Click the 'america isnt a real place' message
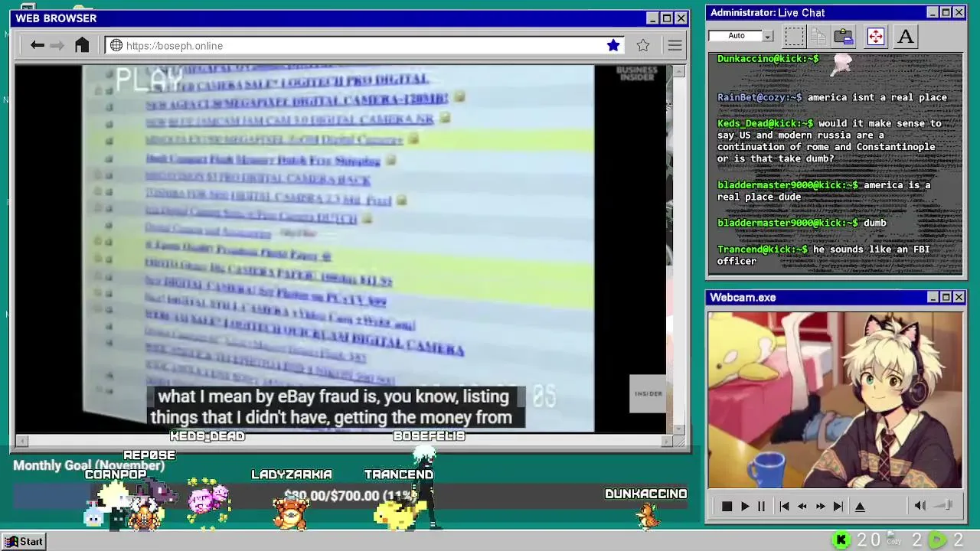The height and width of the screenshot is (551, 980). pyautogui.click(x=877, y=97)
